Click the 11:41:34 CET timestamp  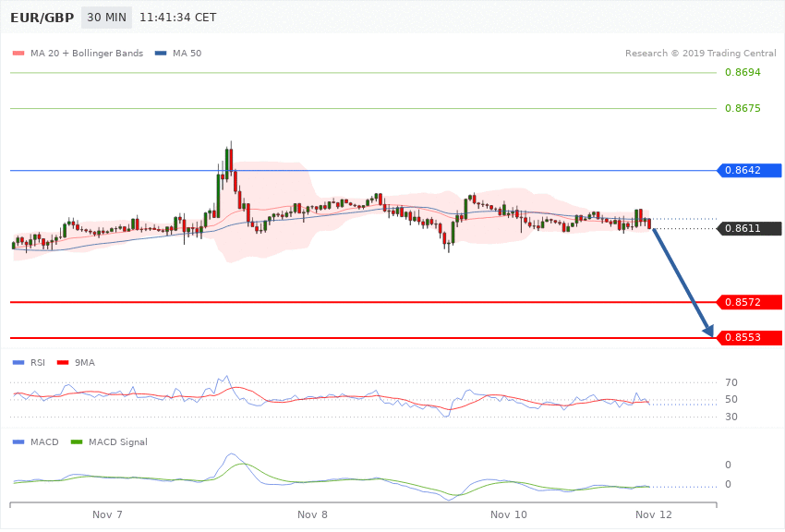tap(177, 18)
